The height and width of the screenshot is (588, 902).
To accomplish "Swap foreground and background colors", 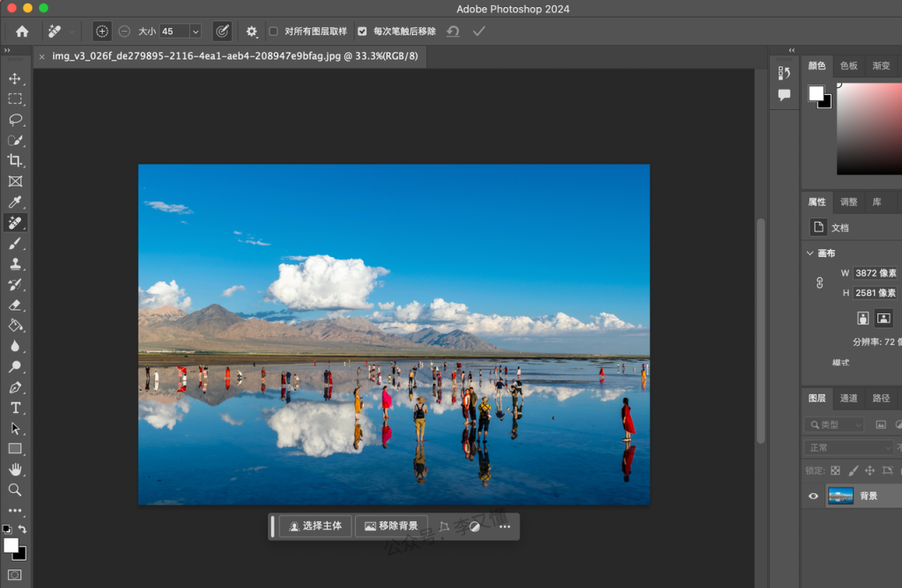I will point(22,529).
